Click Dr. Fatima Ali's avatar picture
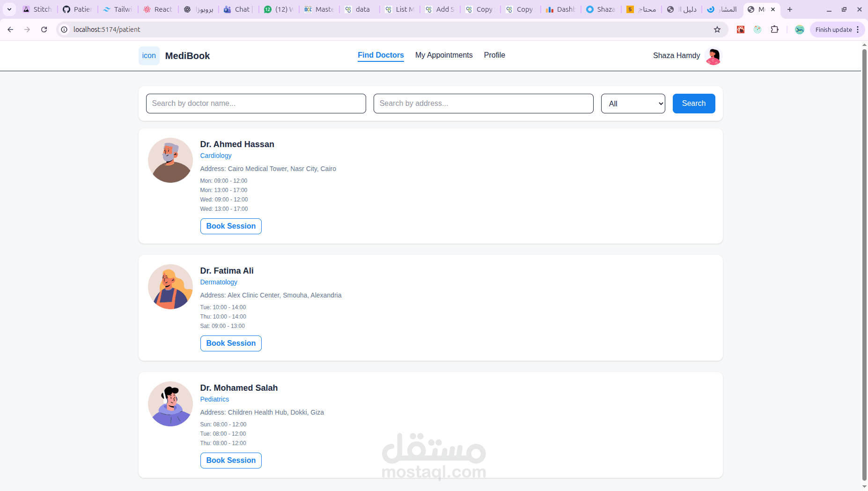 [170, 287]
